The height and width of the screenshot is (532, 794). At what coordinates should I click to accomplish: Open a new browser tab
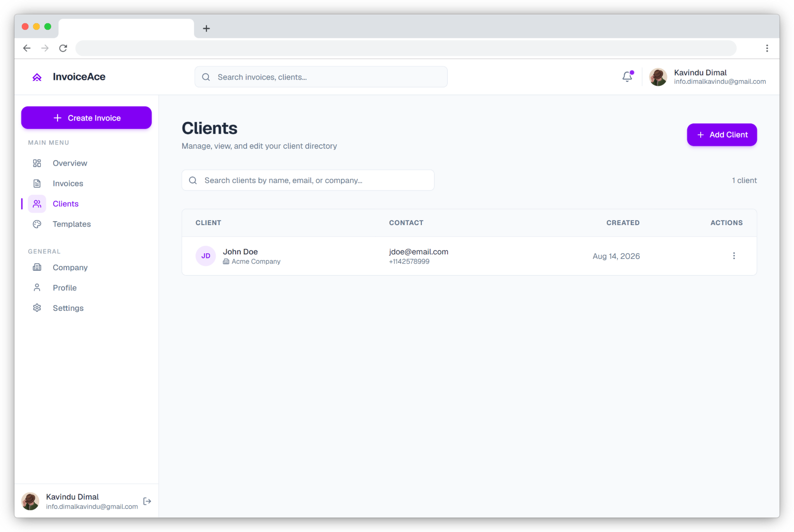pyautogui.click(x=206, y=29)
